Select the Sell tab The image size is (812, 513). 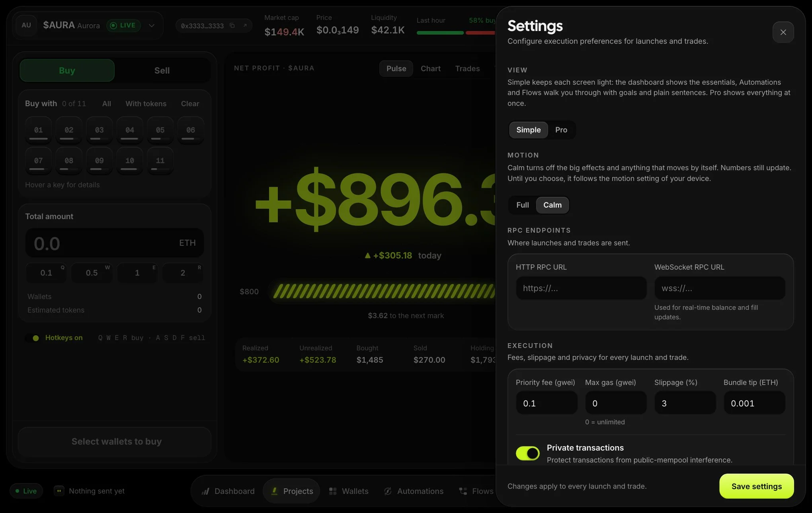[x=162, y=70]
